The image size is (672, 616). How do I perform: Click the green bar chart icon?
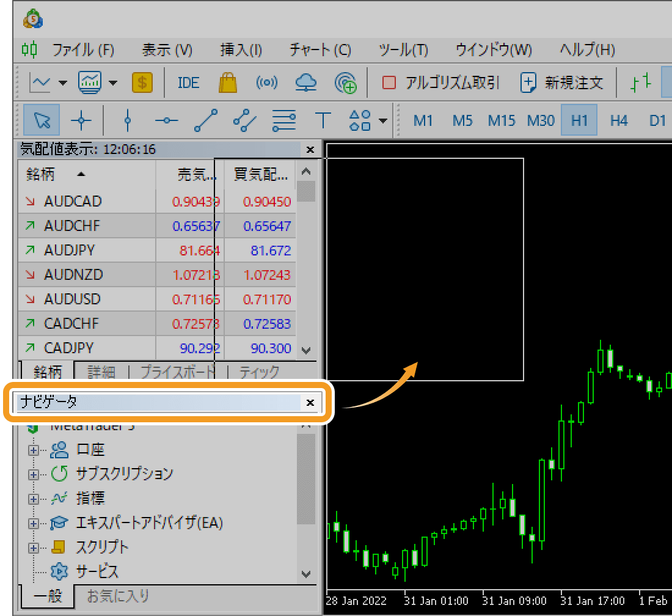[x=641, y=82]
